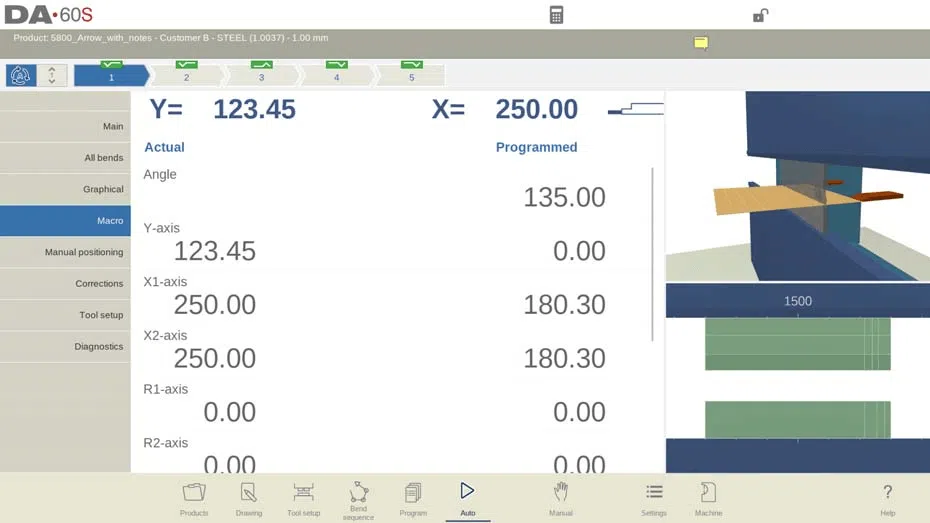Open the Corrections view
930x523 pixels.
65,283
